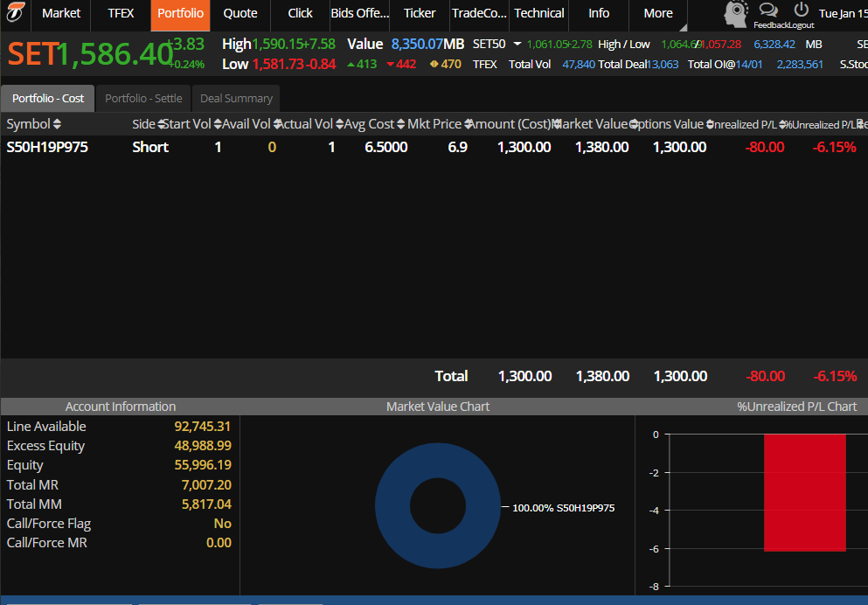
Task: Click the TFEX Total Vol 47,840 value
Action: pos(579,65)
